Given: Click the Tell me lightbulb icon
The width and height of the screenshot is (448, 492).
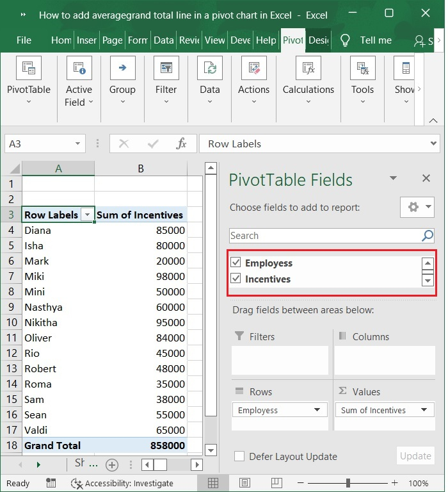Looking at the screenshot, I should [345, 40].
